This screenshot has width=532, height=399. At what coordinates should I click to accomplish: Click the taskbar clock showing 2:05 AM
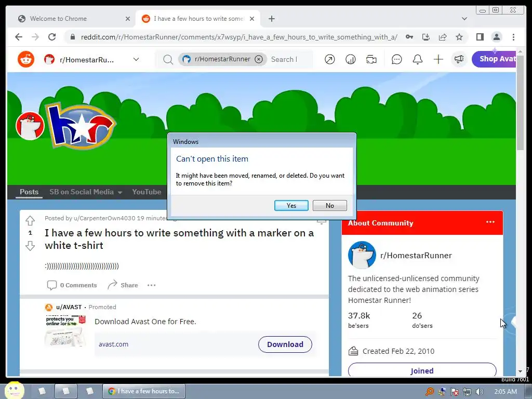tap(506, 392)
